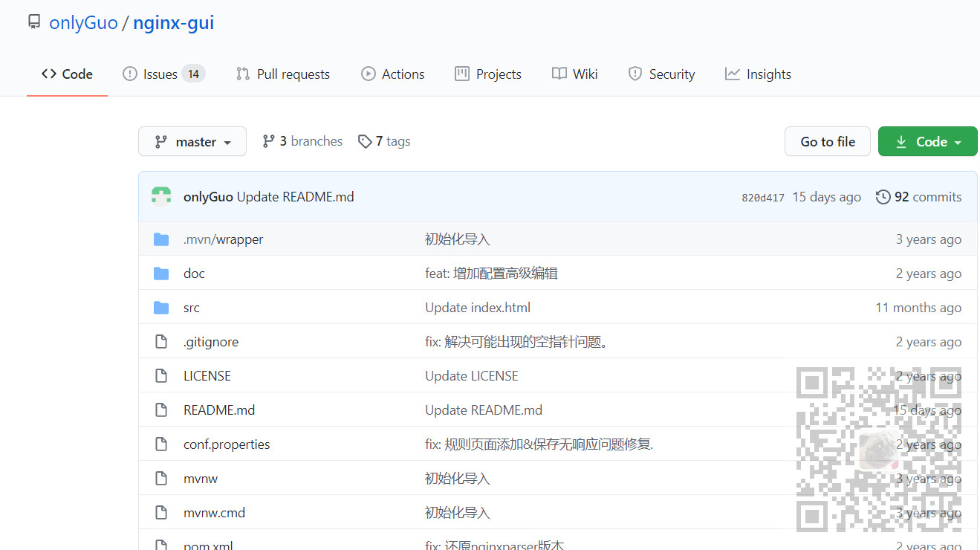Viewport: 980px width, 550px height.
Task: Open README.md row commit message Update README.md
Action: click(x=484, y=410)
